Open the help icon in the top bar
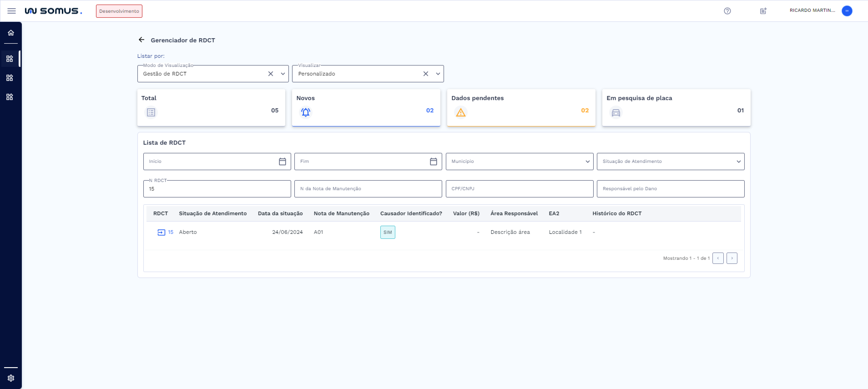This screenshot has width=868, height=389. coord(727,11)
